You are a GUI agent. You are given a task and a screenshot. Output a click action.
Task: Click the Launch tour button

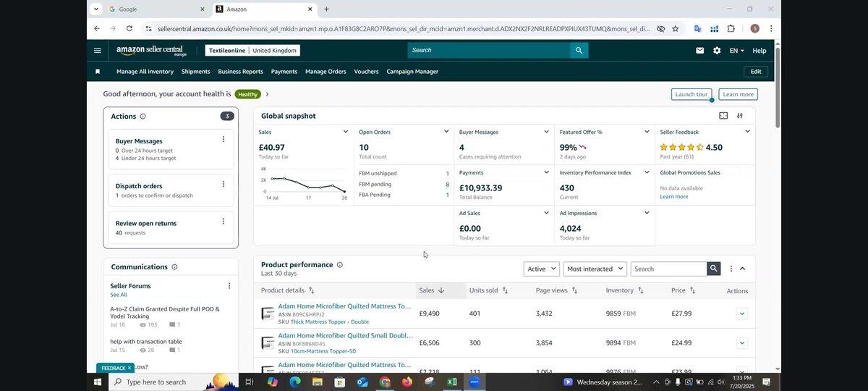(692, 94)
